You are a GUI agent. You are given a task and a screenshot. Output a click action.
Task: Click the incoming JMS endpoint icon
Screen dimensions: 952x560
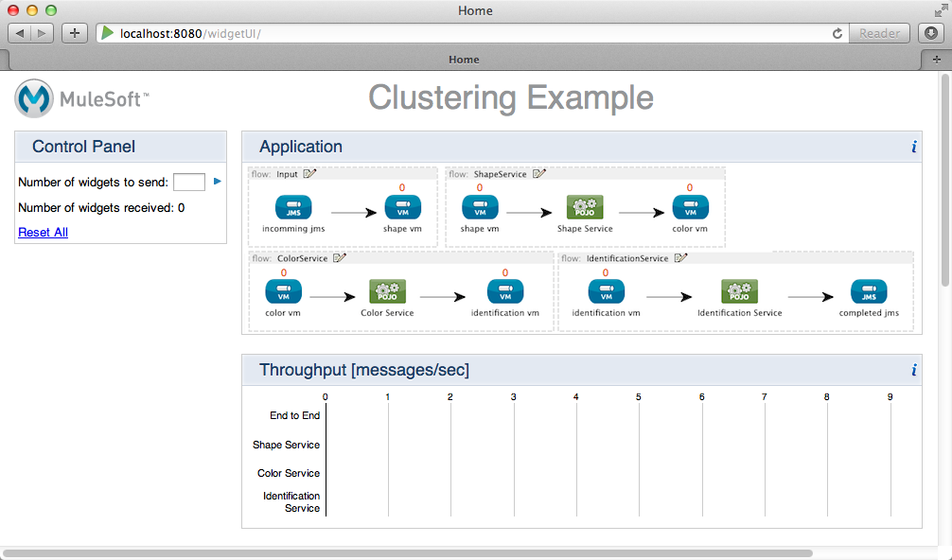[293, 208]
